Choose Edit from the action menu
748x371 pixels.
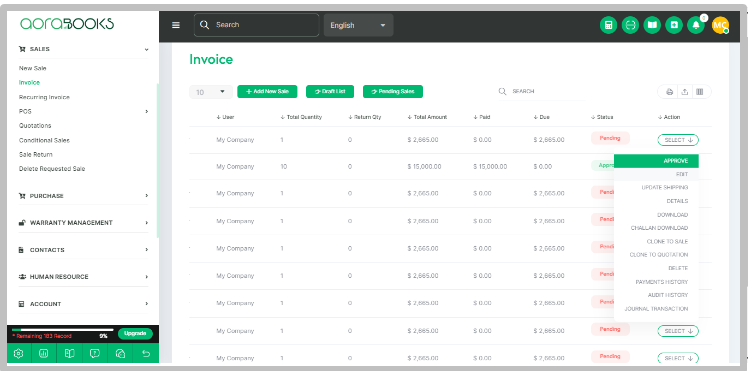click(656, 175)
